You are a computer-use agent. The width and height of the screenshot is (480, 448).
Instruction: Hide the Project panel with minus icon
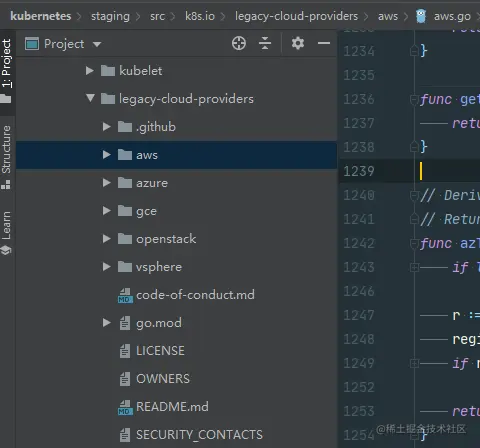(x=324, y=43)
